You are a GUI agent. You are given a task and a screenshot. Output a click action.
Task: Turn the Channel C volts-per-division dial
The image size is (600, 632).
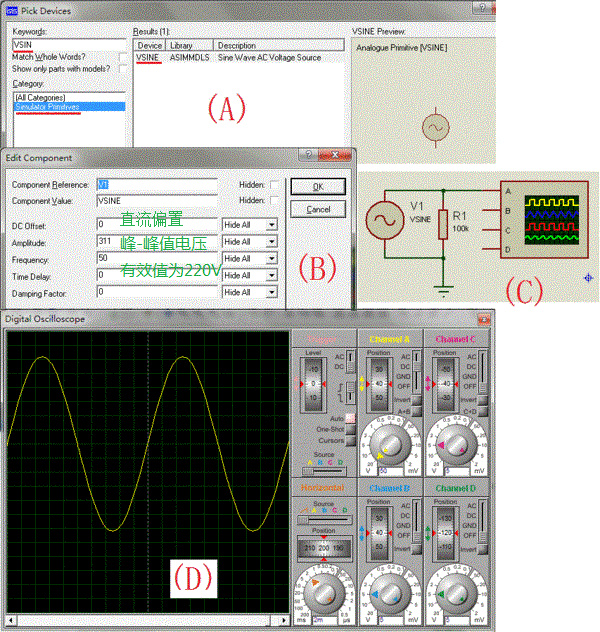457,444
